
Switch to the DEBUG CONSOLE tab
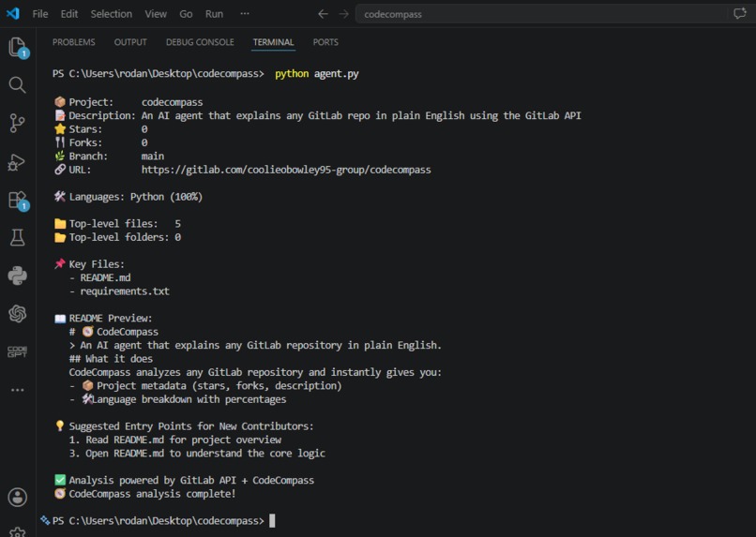click(200, 42)
